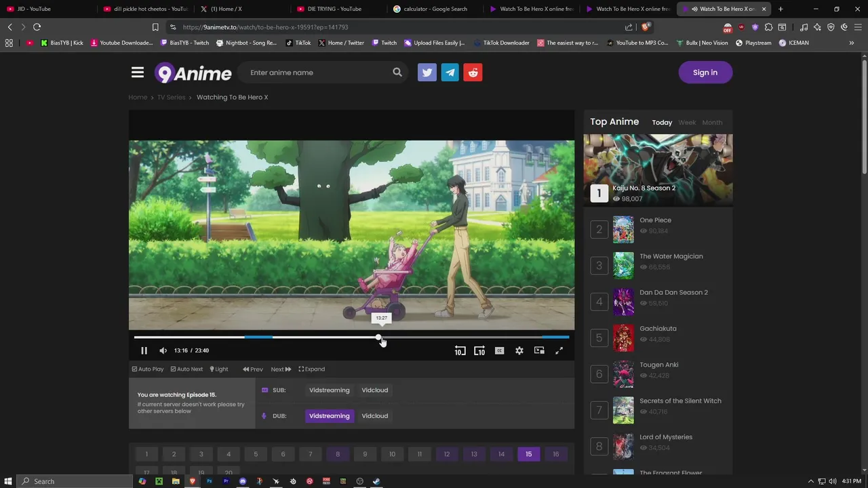Click the search magnifier icon
The image size is (868, 488).
397,73
